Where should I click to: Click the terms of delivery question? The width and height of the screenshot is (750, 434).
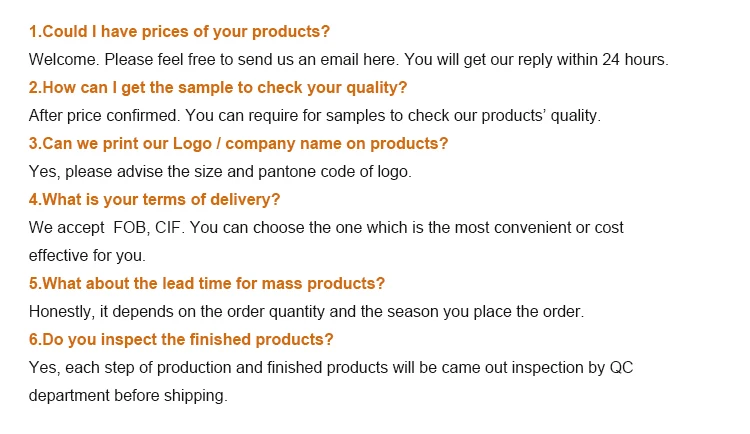coord(154,200)
